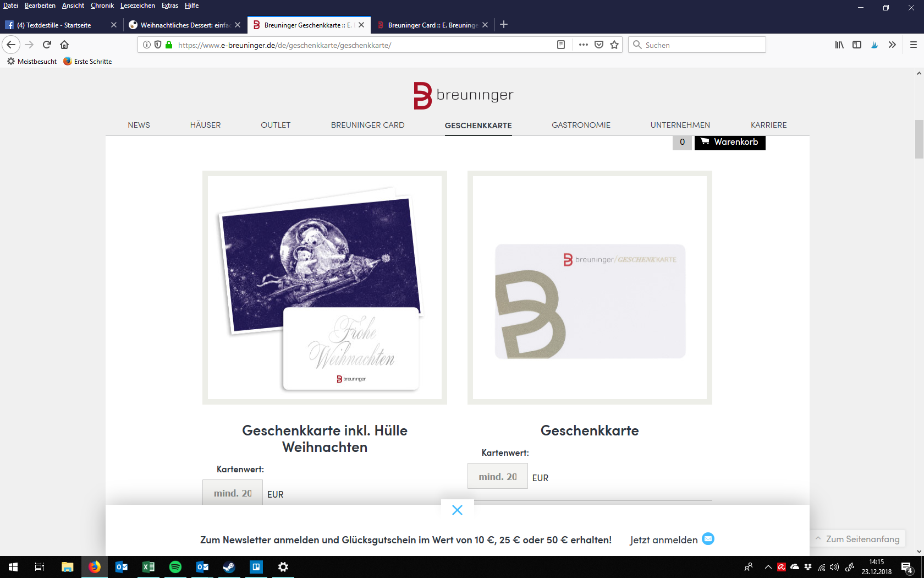Open Task View on taskbar
Viewport: 924px width, 578px height.
[40, 567]
